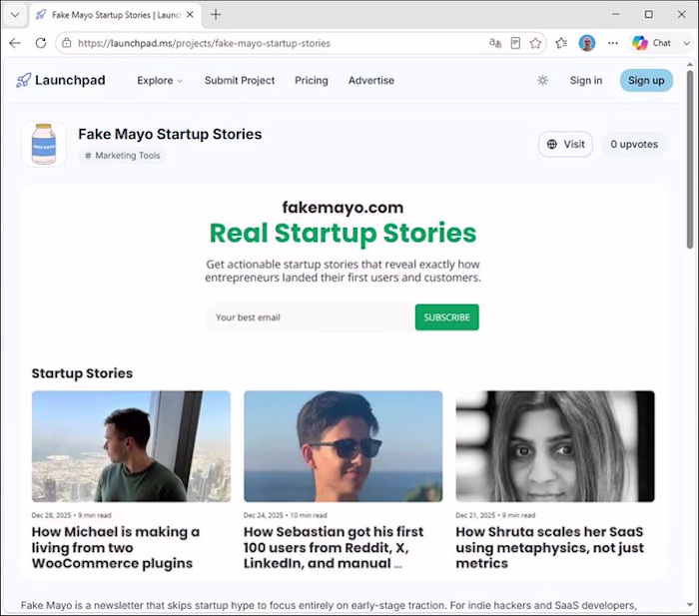Viewport: 699px width, 616px height.
Task: Click the Fake Mayo jar logo
Action: pyautogui.click(x=44, y=144)
